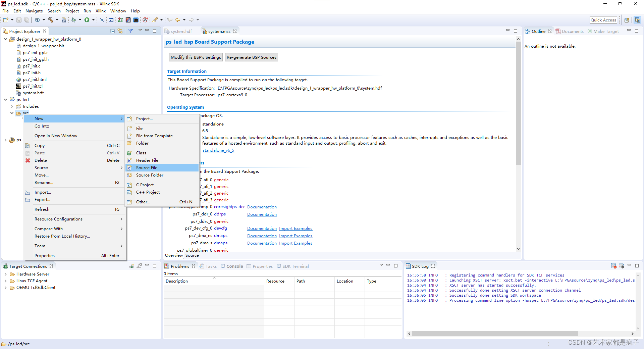Click the skip breakpoints toolbar icon
This screenshot has width=644, height=349.
102,20
